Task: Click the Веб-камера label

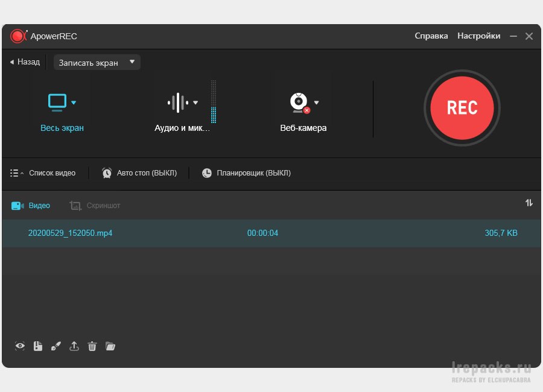Action: [303, 128]
